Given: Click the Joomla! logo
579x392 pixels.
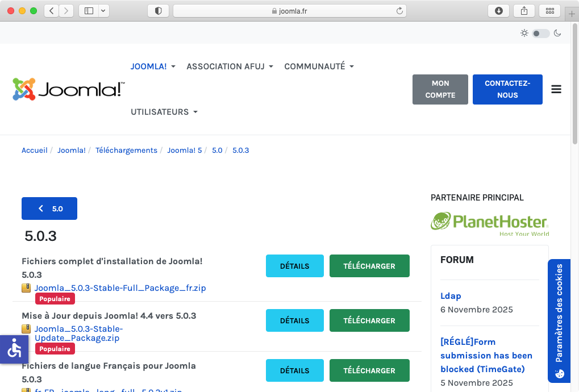Looking at the screenshot, I should [68, 89].
